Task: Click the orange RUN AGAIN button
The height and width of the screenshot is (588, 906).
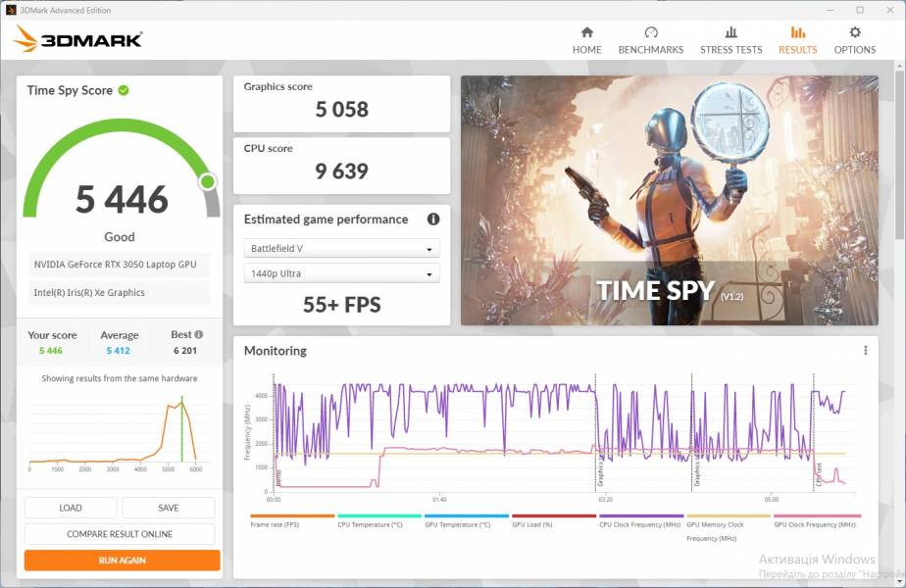Action: (x=122, y=561)
